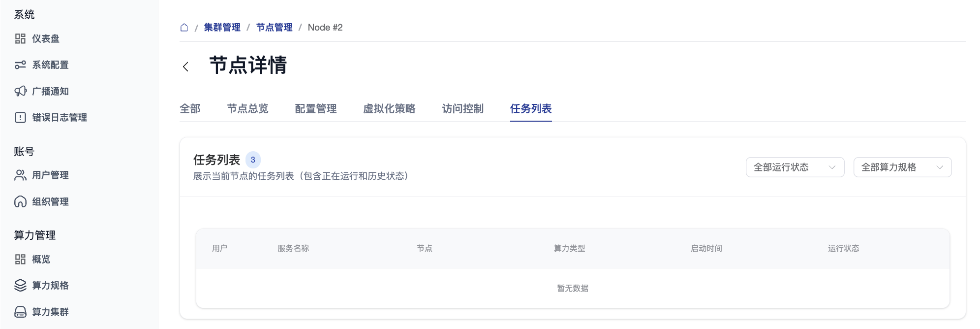Open the 全部算力规格 dropdown filter
The height and width of the screenshot is (329, 980).
(x=902, y=167)
